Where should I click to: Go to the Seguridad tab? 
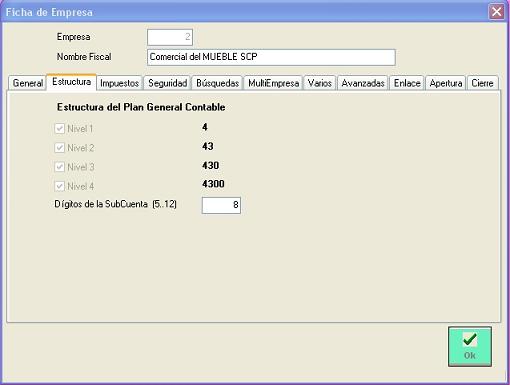(167, 83)
